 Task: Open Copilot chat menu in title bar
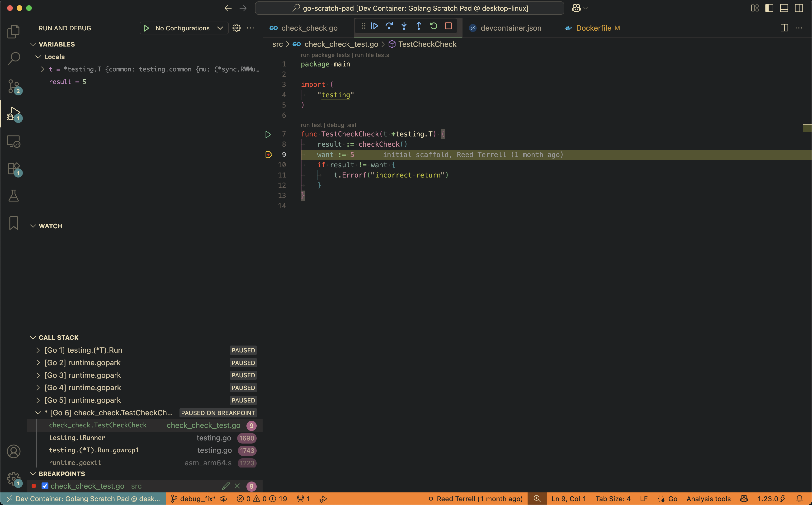(579, 8)
